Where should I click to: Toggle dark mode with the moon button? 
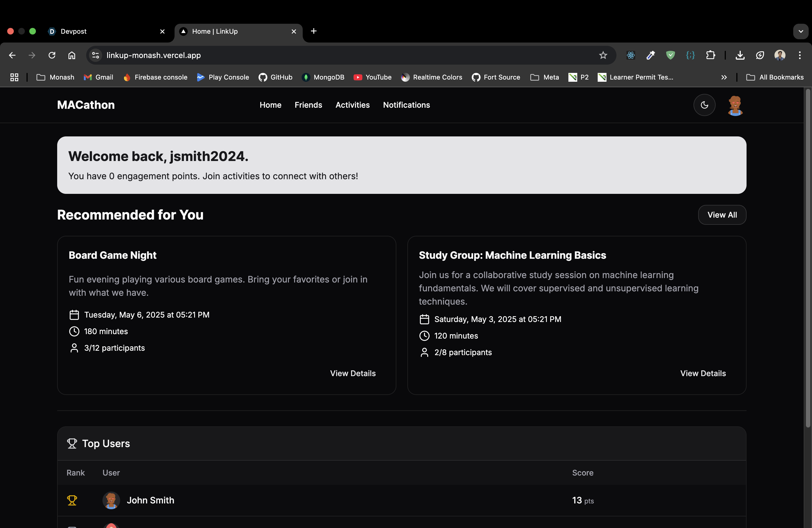(x=704, y=105)
